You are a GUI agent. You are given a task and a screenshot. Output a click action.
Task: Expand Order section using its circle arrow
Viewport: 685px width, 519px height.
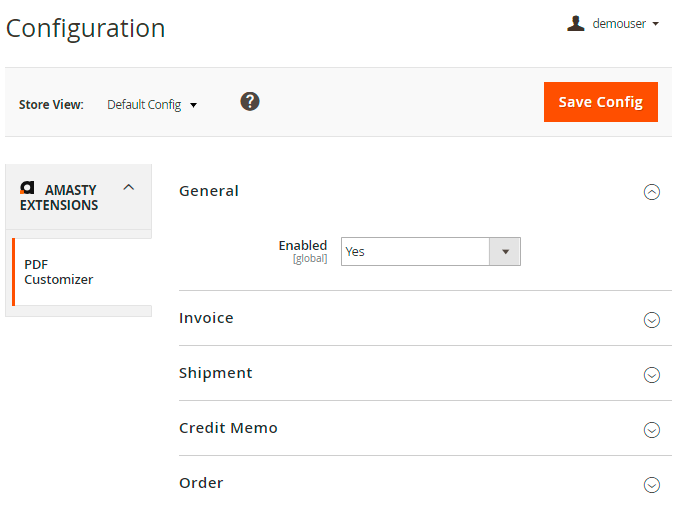tap(652, 485)
